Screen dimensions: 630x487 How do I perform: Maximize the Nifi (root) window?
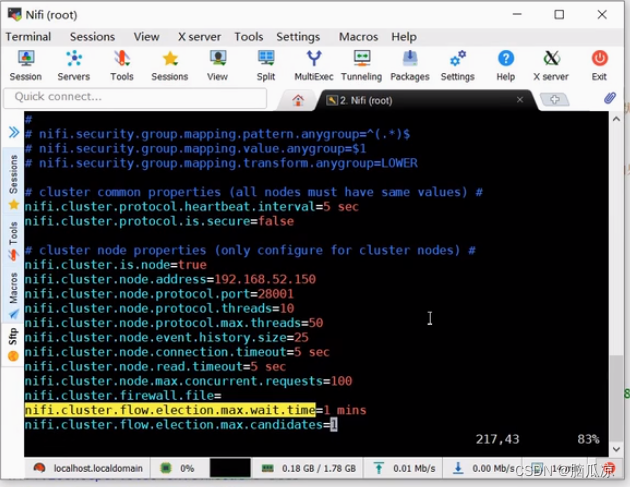click(x=559, y=15)
